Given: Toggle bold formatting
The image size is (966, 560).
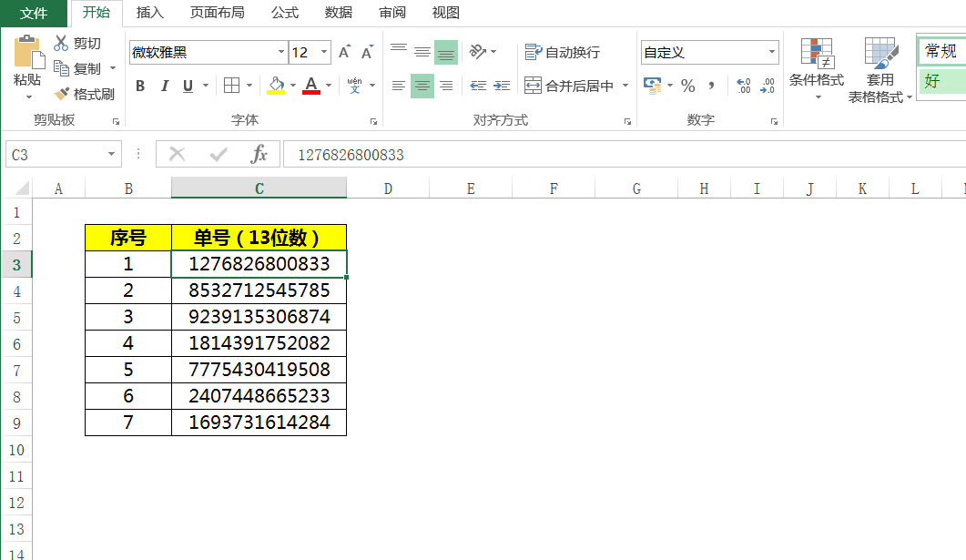Looking at the screenshot, I should click(140, 86).
